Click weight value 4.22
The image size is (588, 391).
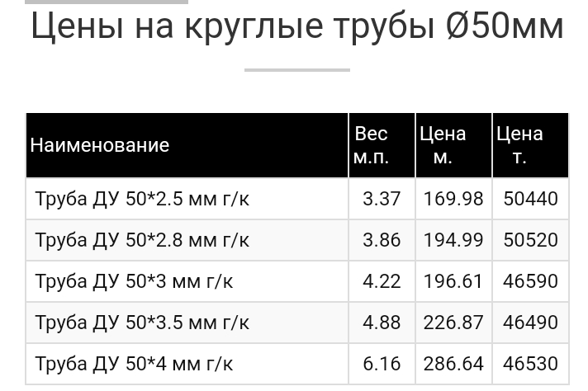382,281
